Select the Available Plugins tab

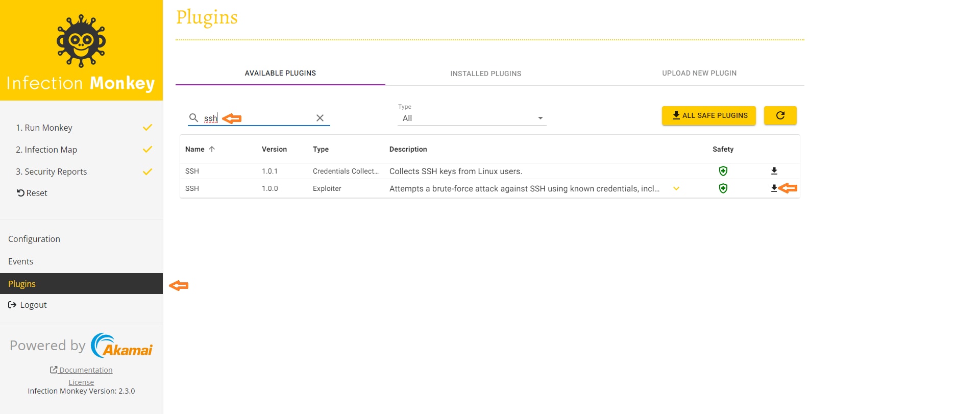tap(280, 73)
